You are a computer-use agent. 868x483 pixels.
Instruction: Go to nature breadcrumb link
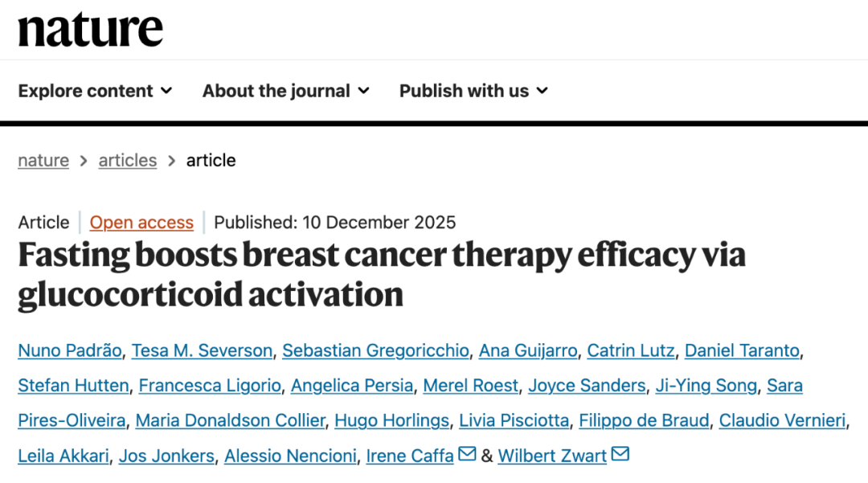(44, 161)
